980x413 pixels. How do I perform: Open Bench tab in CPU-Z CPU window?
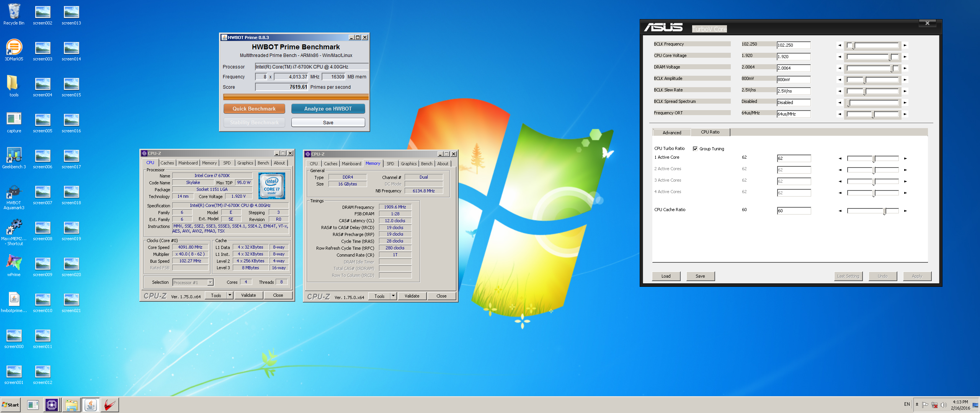(x=263, y=163)
